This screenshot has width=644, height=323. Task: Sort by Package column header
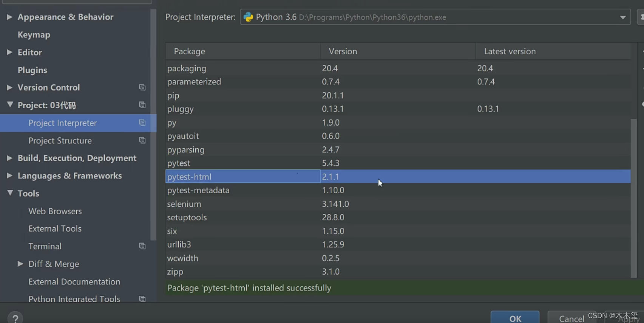243,51
